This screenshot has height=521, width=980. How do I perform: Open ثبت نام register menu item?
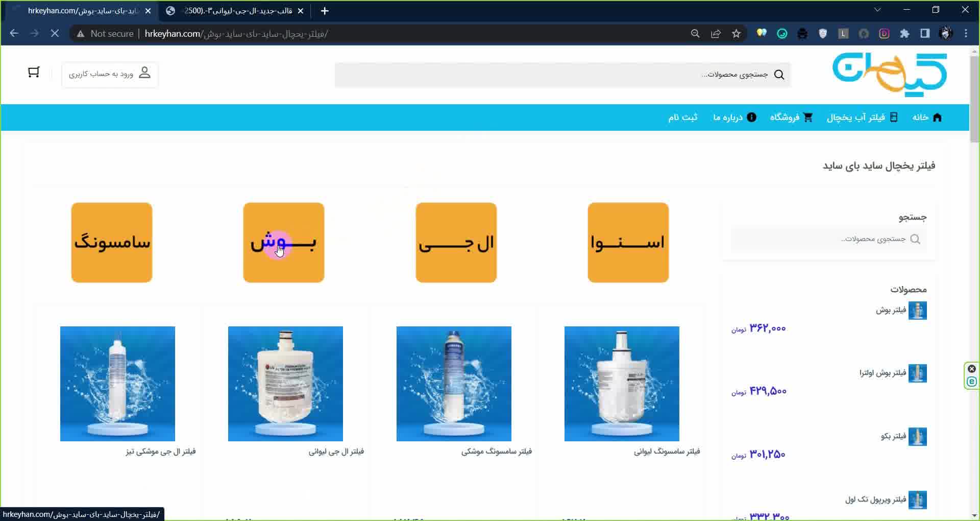pos(682,117)
